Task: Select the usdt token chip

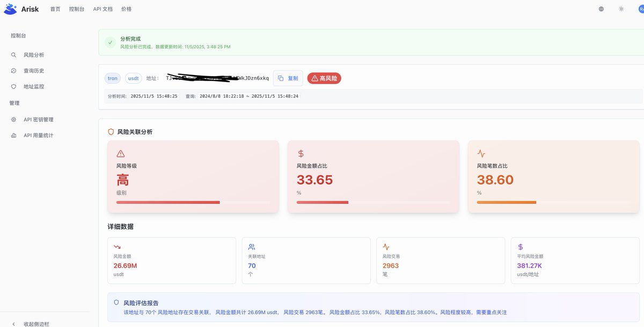Action: [x=133, y=78]
